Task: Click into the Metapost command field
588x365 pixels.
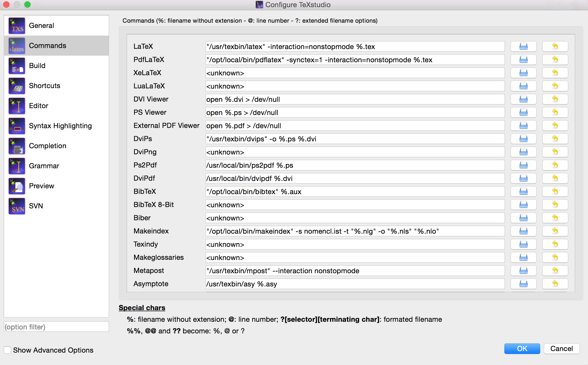Action: (x=355, y=271)
